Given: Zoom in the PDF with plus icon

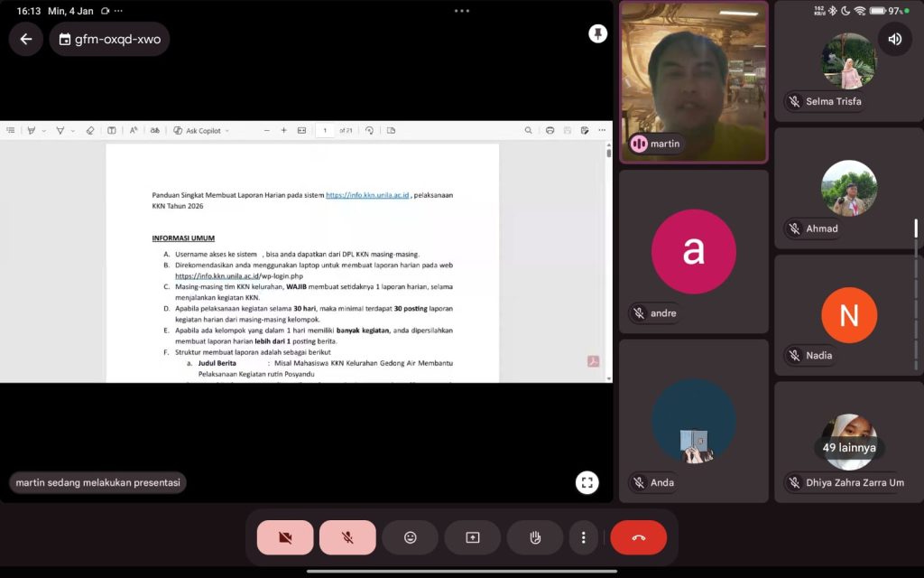Looking at the screenshot, I should tap(283, 131).
